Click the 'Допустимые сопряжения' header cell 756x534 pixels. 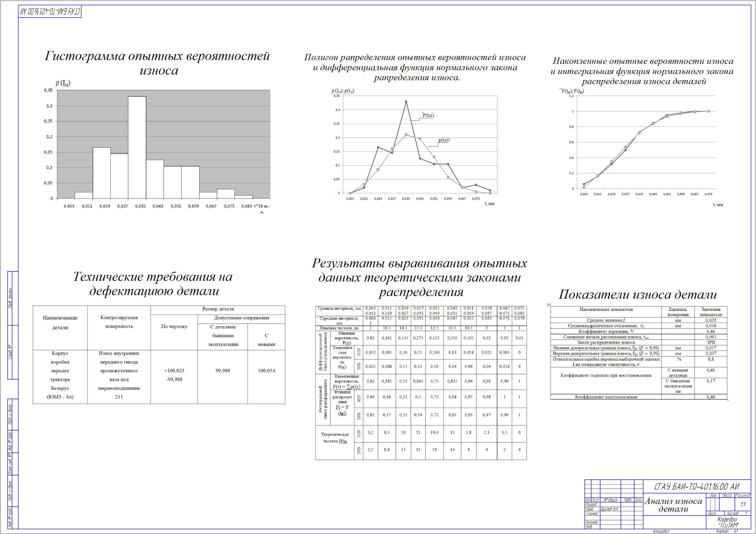(x=241, y=319)
